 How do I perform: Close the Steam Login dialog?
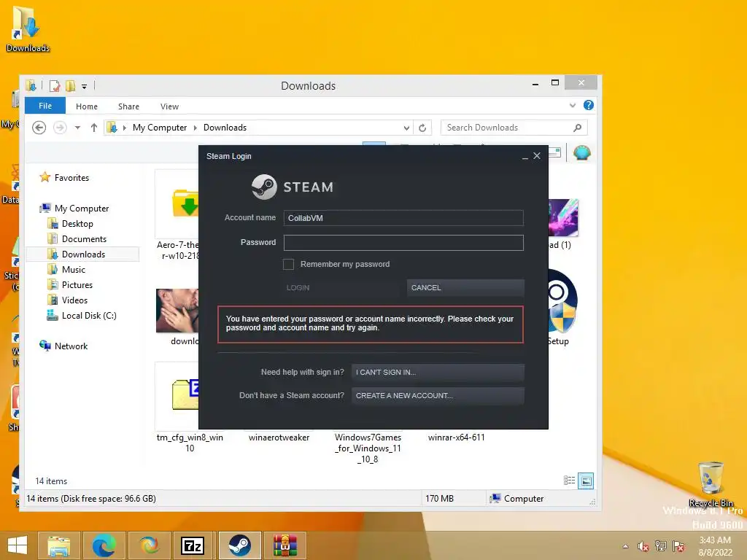pos(537,156)
